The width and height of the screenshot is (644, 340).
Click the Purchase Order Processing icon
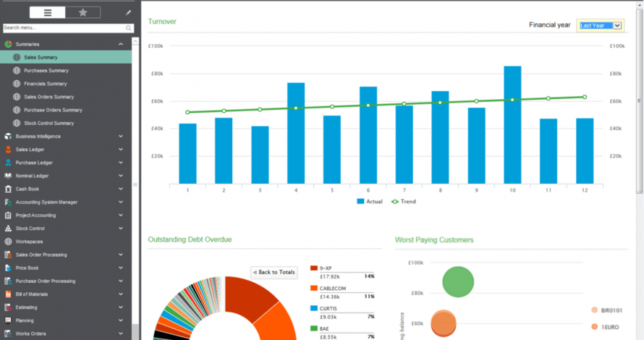coord(8,281)
